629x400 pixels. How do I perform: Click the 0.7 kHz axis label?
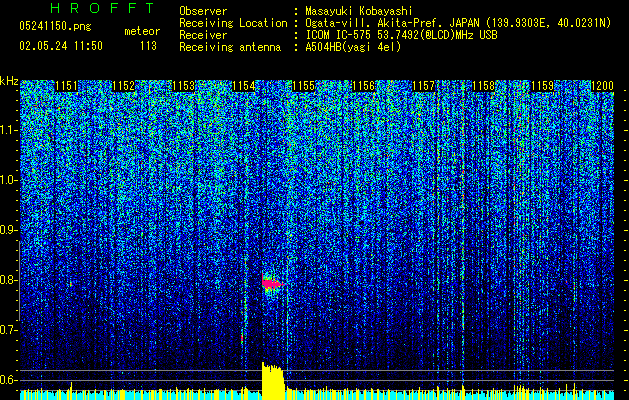[x=9, y=330]
